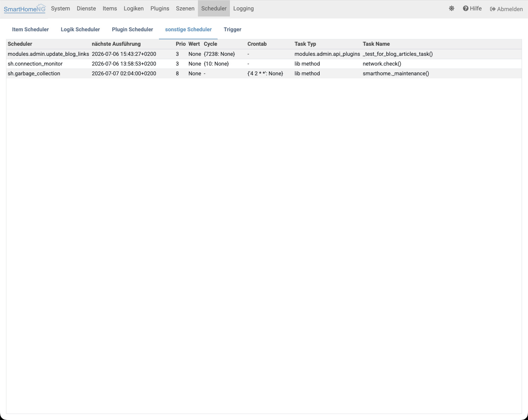Open the Items menu
528x420 pixels.
[x=110, y=8]
